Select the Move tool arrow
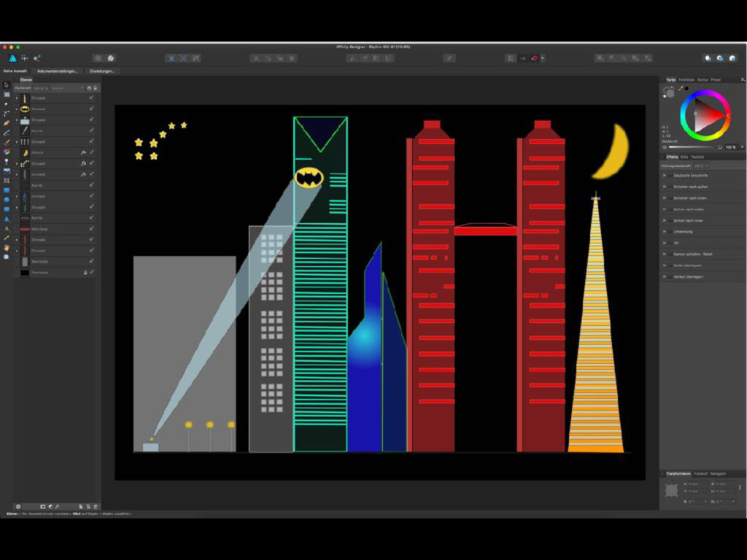This screenshot has width=747, height=560. (x=6, y=85)
